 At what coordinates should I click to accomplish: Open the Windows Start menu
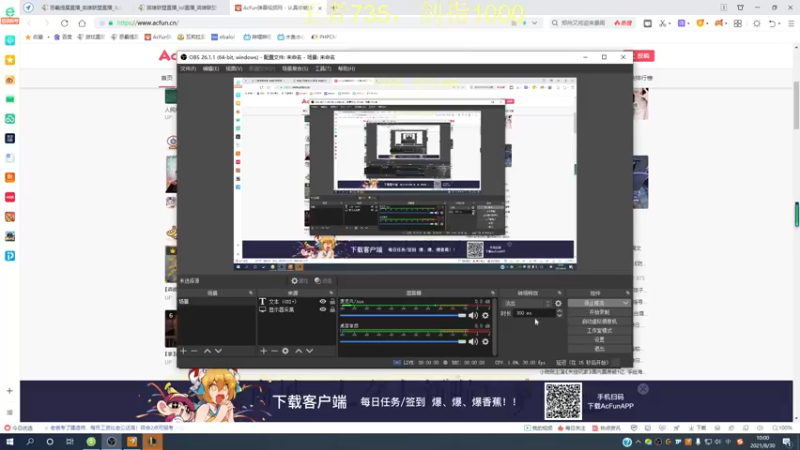(10, 442)
